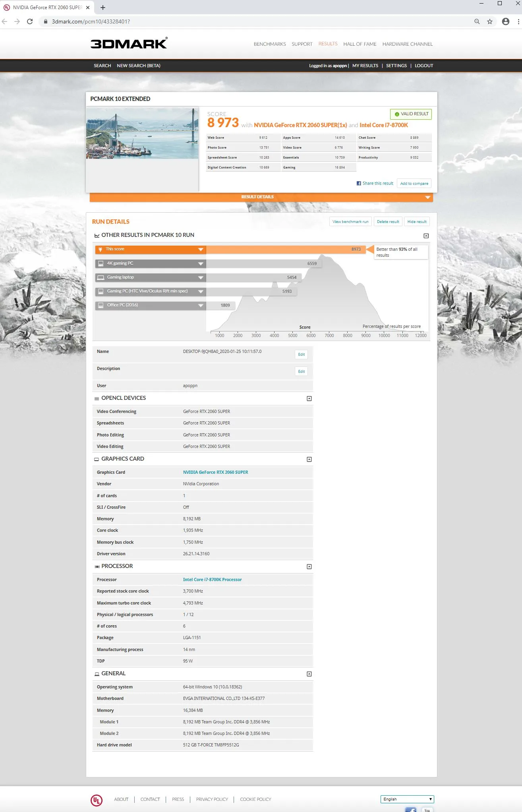Open Privacy Policy in footer

point(212,799)
